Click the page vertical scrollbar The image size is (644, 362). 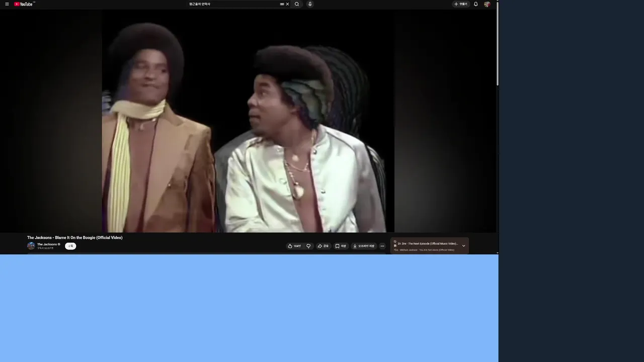coord(498,43)
